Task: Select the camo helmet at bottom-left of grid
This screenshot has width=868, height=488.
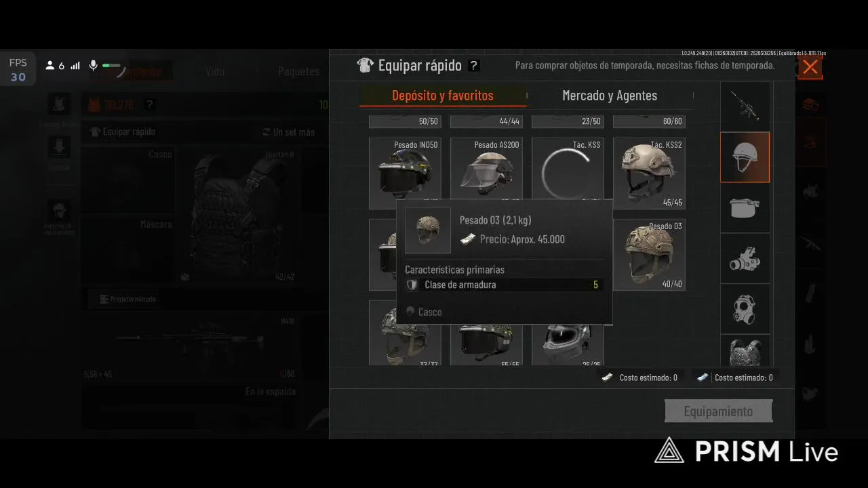Action: (405, 333)
